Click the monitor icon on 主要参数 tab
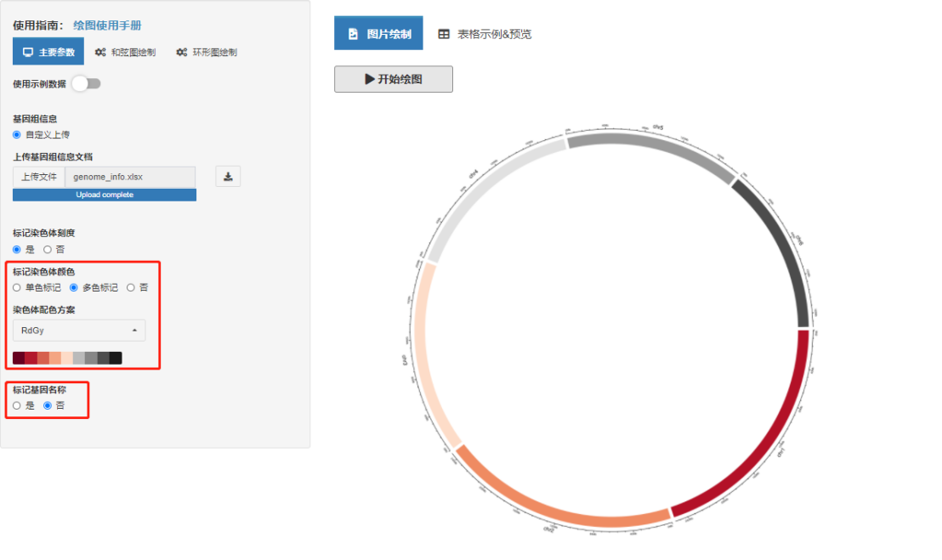Screen dimensions: 942x560 point(28,53)
